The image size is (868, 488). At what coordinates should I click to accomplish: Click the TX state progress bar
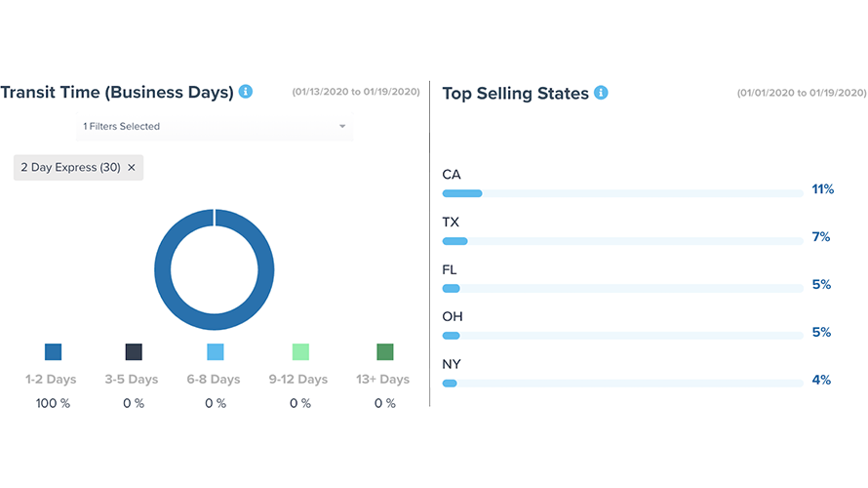[622, 241]
